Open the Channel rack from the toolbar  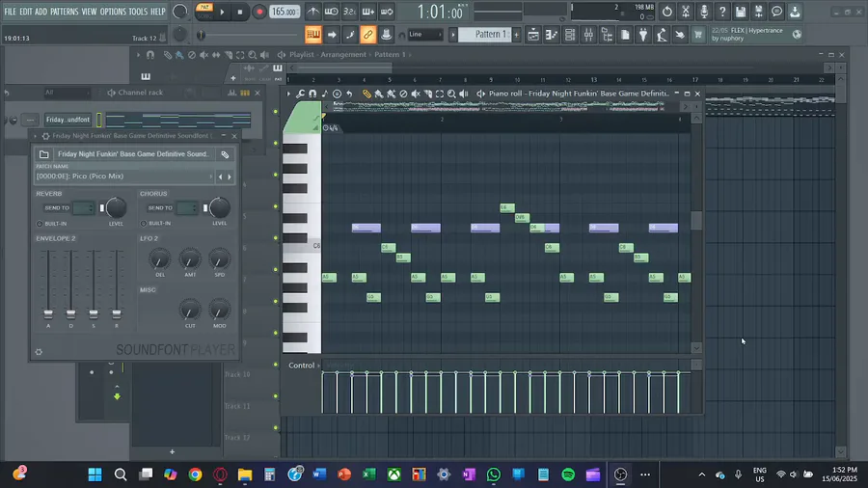click(x=570, y=35)
